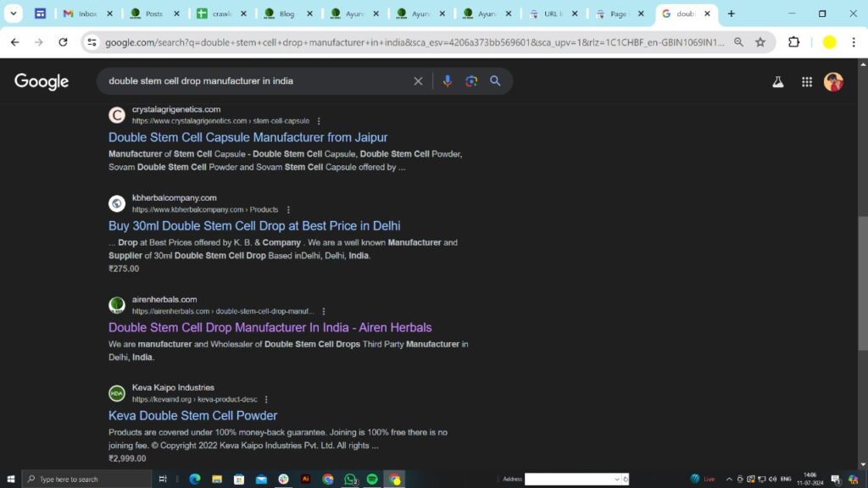Click the ₹2,999.00 price text
Viewport: 868px width, 488px height.
[x=127, y=458]
